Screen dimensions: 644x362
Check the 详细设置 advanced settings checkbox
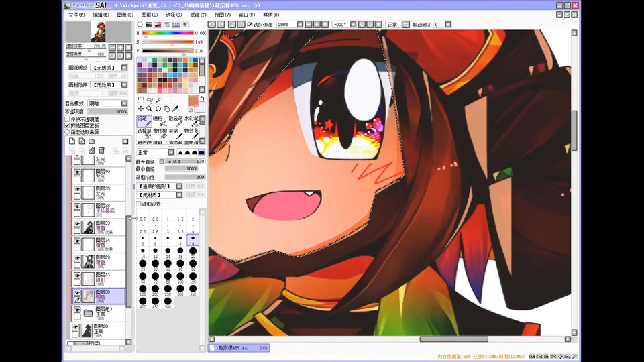pyautogui.click(x=138, y=204)
